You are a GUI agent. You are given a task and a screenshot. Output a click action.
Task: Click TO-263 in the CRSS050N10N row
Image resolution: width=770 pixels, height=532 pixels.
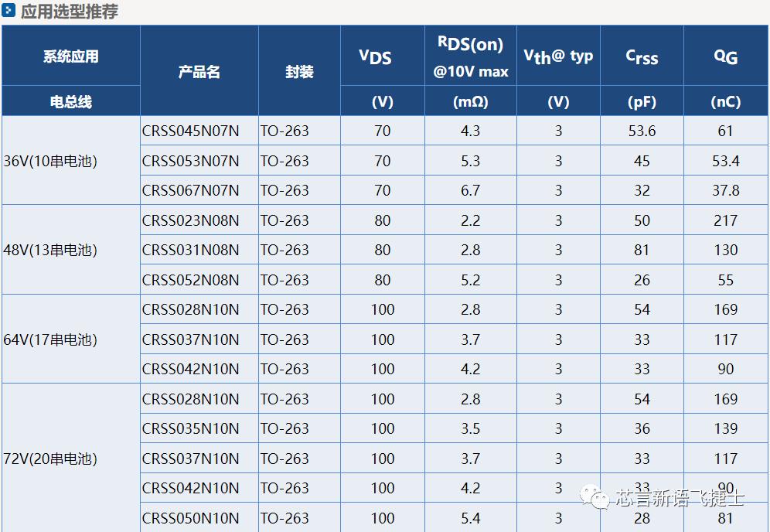point(284,518)
